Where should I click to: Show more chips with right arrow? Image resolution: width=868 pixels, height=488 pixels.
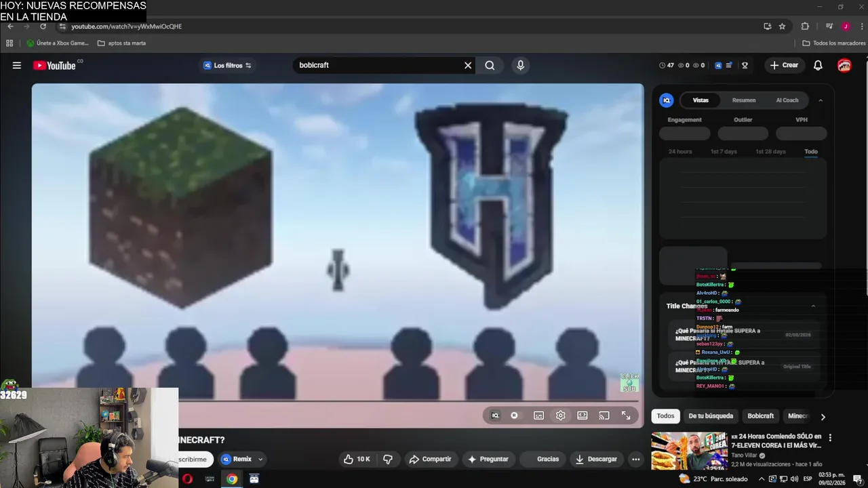coord(823,417)
